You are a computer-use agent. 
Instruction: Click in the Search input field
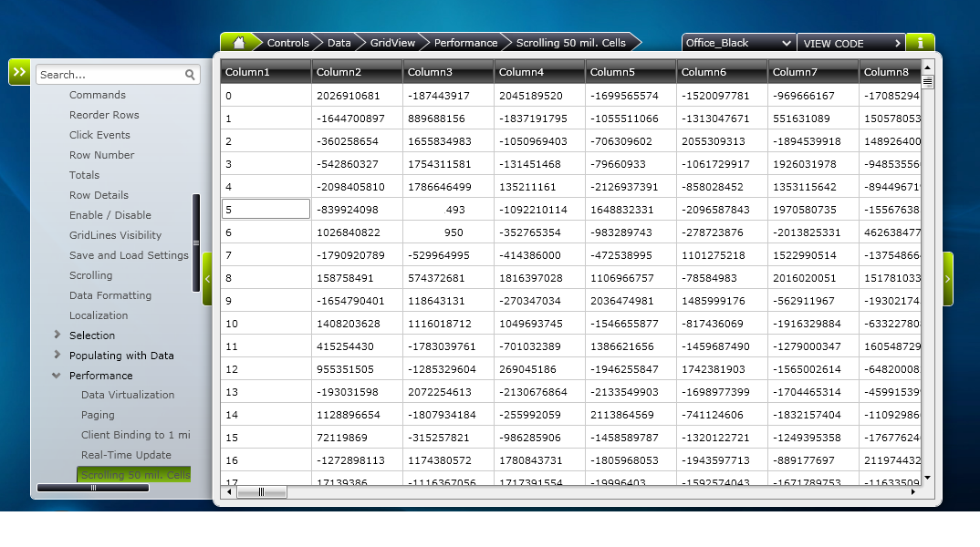[x=110, y=75]
